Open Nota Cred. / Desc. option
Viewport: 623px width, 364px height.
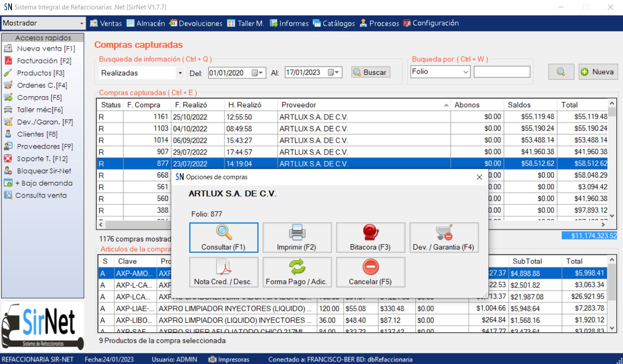tap(224, 272)
